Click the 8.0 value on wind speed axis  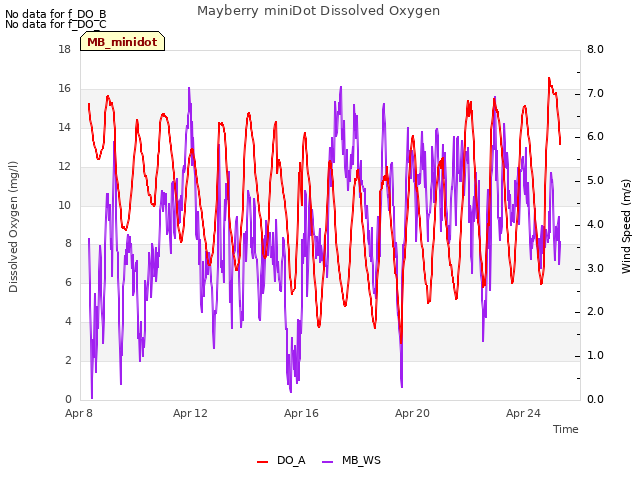(595, 49)
